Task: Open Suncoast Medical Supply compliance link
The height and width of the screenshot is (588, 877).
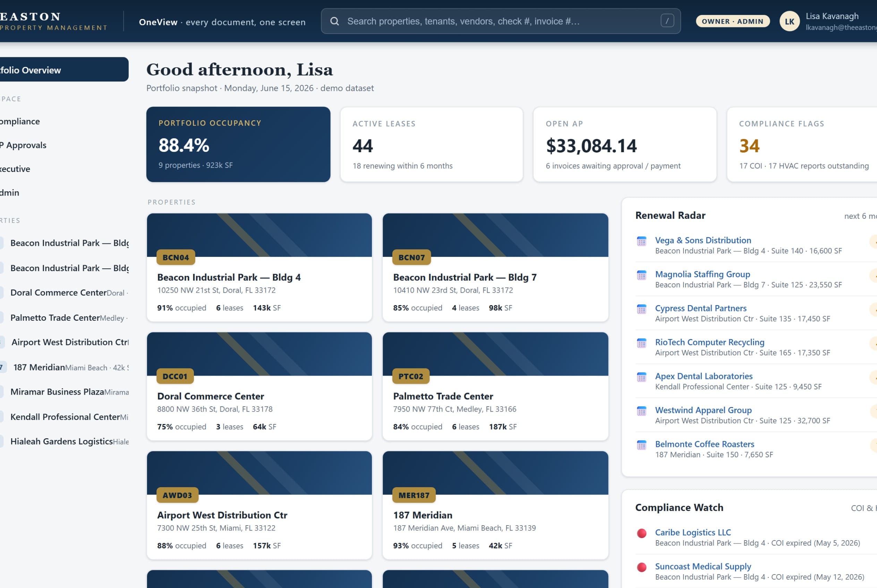Action: pos(703,566)
